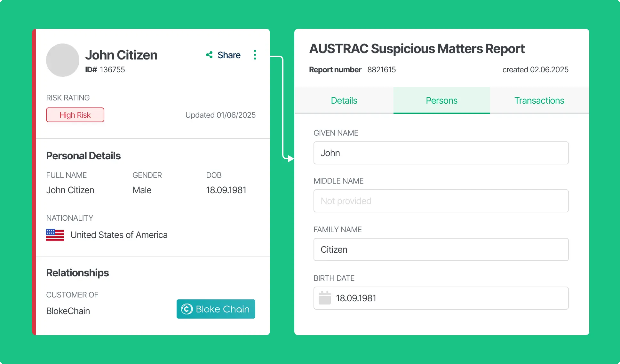Click the Updated 01/06/2025 text

220,115
